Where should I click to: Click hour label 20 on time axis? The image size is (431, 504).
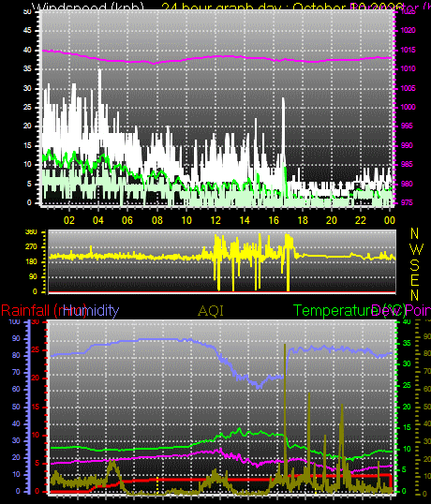332,220
